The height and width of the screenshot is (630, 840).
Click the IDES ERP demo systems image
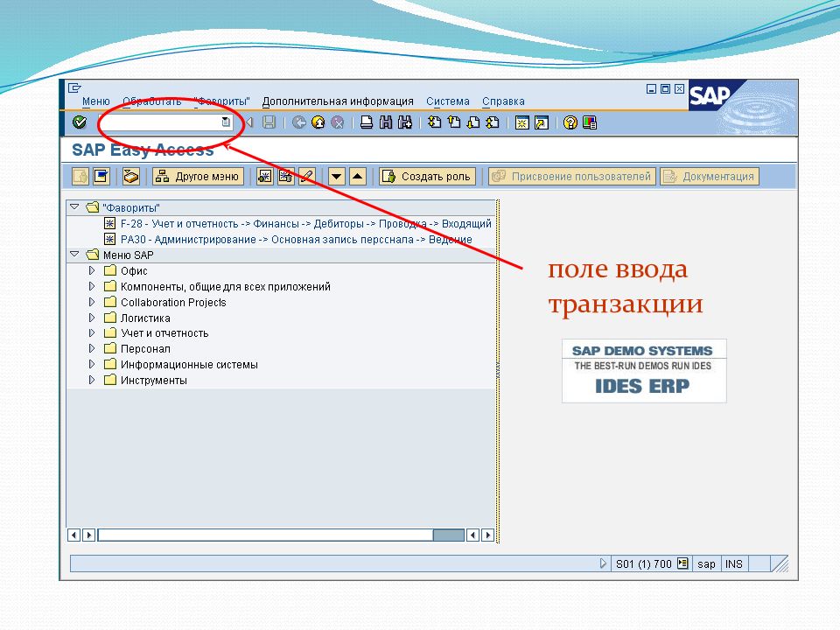tap(644, 371)
